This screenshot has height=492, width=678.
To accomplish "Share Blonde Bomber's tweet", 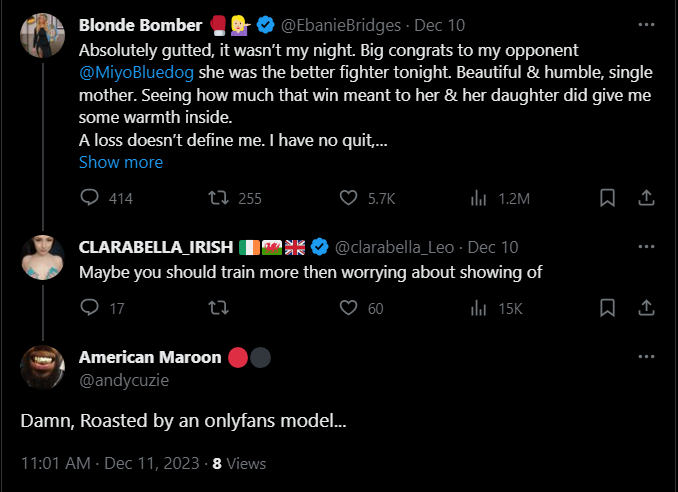I will [646, 198].
